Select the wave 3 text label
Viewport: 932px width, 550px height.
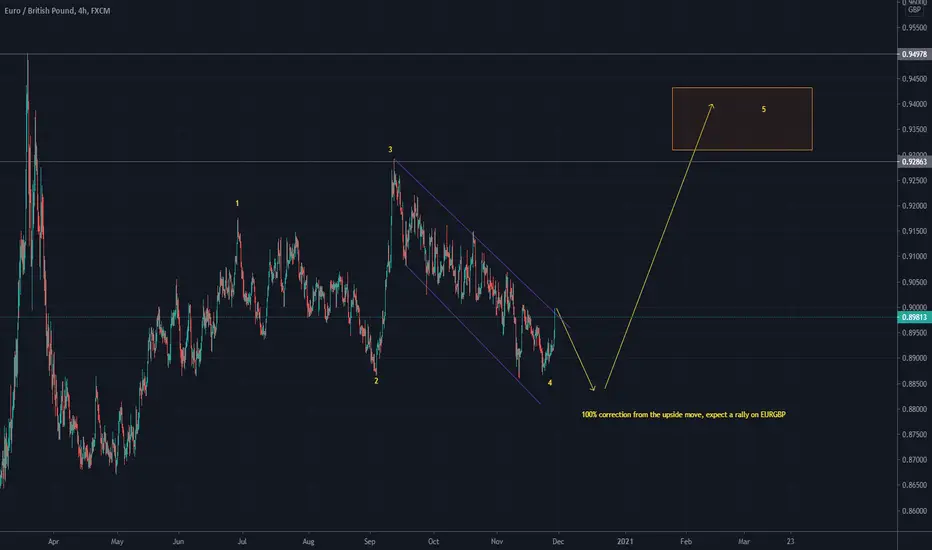pyautogui.click(x=391, y=150)
